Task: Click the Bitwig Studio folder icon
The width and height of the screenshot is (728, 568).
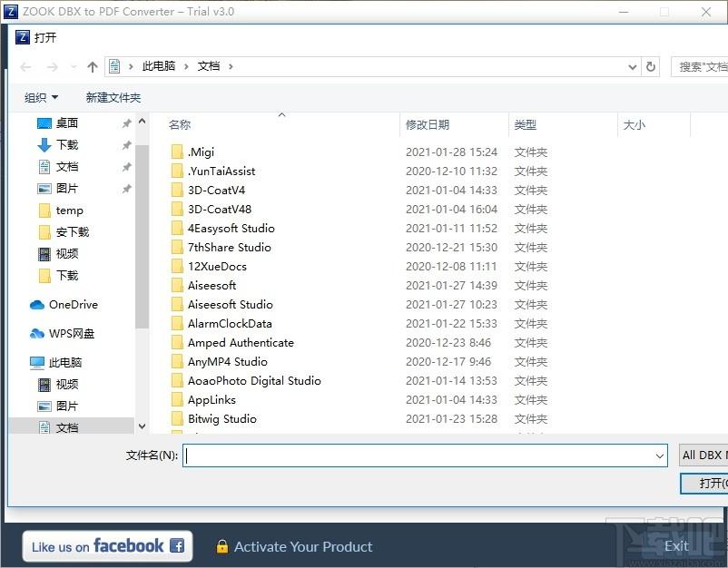Action: [177, 418]
